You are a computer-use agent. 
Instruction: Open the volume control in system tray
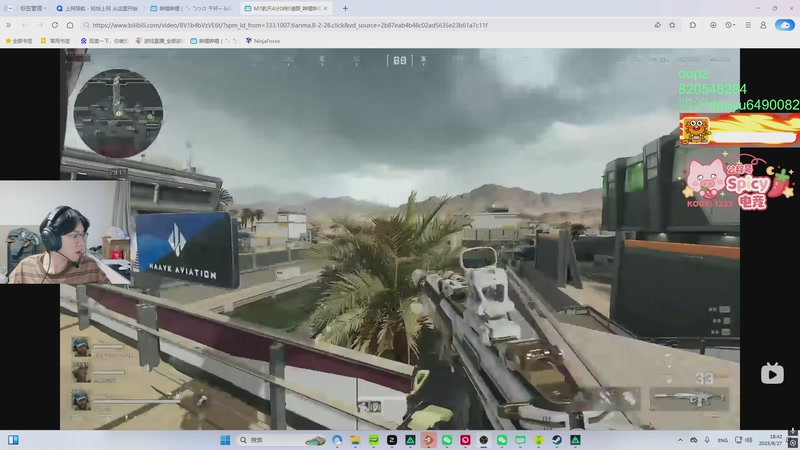(749, 440)
